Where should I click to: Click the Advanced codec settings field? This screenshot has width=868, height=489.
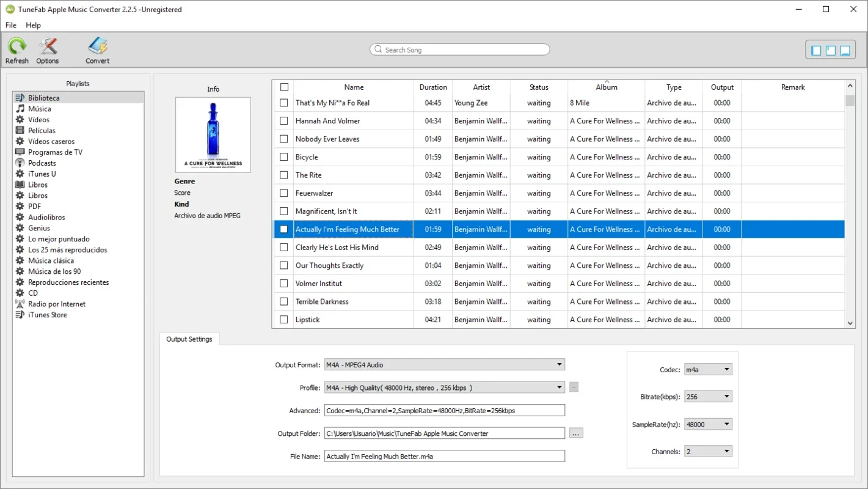point(445,411)
